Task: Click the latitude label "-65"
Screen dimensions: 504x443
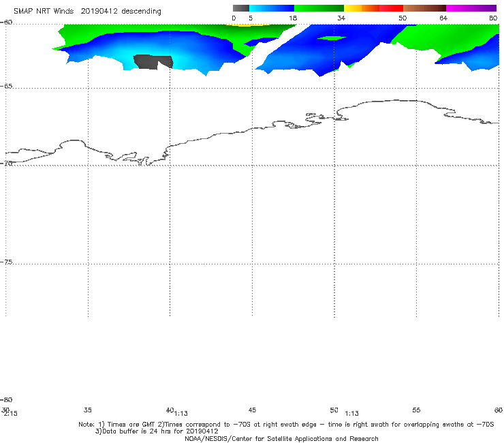Action: [6, 87]
